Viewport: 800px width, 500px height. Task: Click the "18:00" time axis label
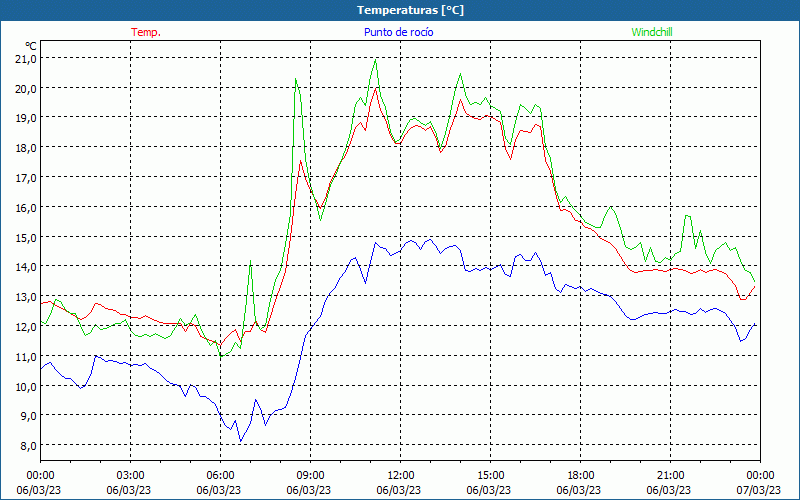(x=580, y=475)
